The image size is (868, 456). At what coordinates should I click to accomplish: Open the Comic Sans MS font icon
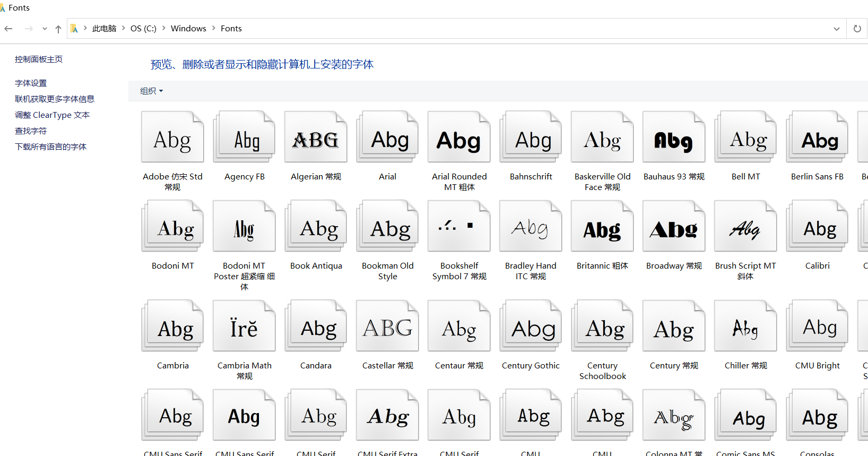click(x=745, y=415)
